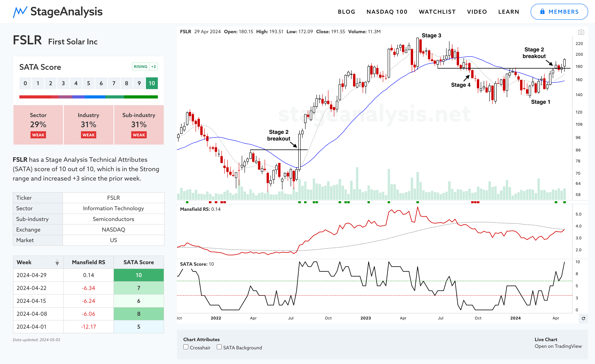Click the 2023 x-axis label
This screenshot has height=364, width=595.
click(365, 318)
